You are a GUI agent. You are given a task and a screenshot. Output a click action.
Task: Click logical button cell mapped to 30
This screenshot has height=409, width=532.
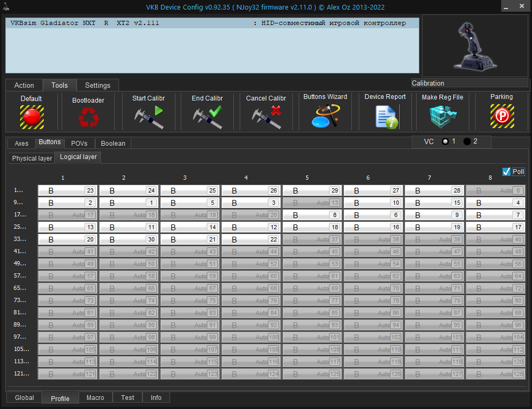[x=128, y=239]
